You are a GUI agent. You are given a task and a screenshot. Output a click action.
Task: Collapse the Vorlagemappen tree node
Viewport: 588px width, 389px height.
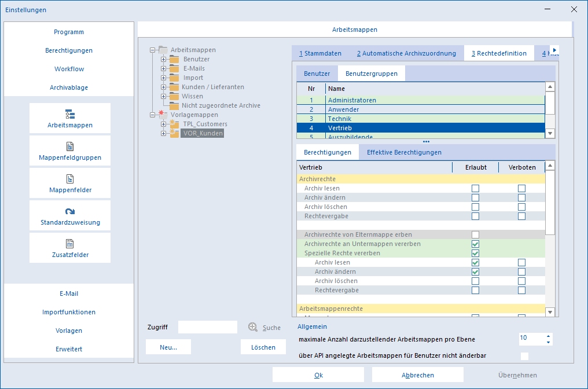click(x=152, y=115)
